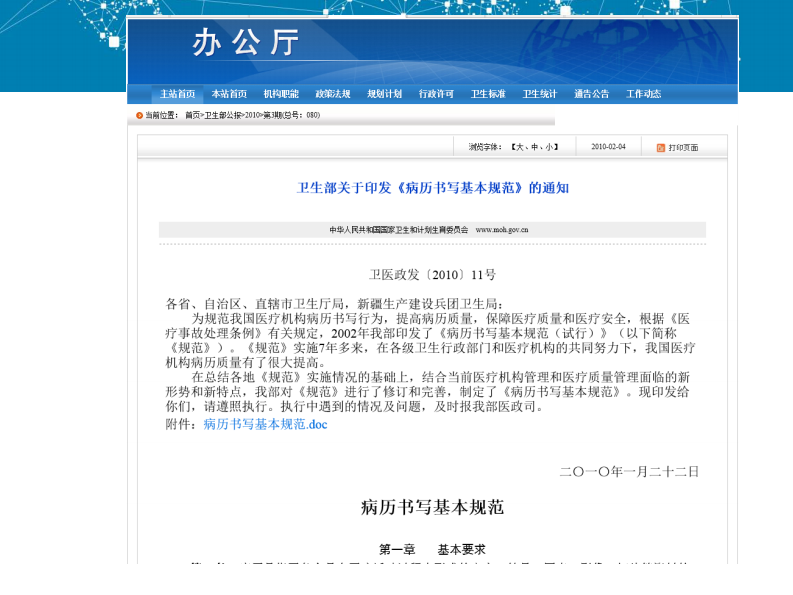Click the orange print page icon
The height and width of the screenshot is (595, 793).
coord(660,148)
